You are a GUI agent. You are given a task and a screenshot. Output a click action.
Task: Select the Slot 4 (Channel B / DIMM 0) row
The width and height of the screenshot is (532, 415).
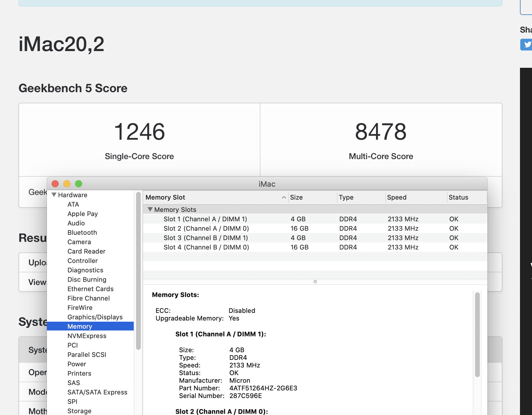coord(315,247)
